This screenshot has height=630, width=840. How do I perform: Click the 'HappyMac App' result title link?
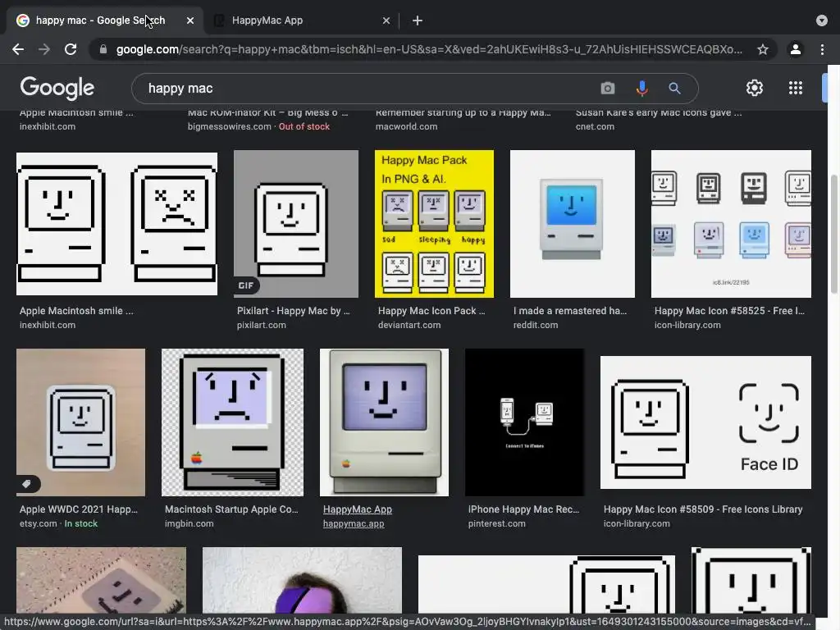(358, 509)
